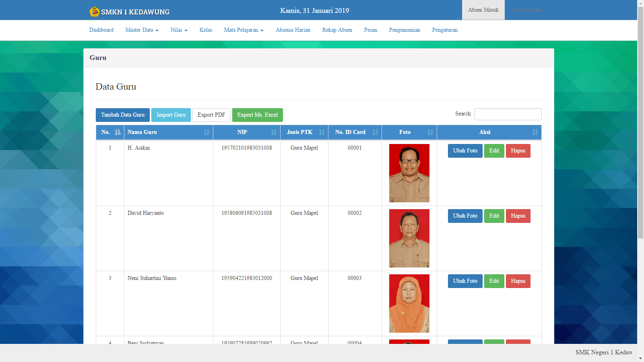Click David Haryanto's photo thumbnail
644x362 pixels.
pos(409,238)
